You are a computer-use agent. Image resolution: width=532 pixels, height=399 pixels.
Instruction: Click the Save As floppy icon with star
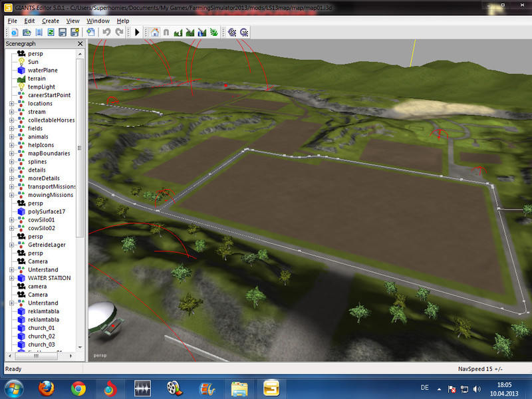click(74, 32)
